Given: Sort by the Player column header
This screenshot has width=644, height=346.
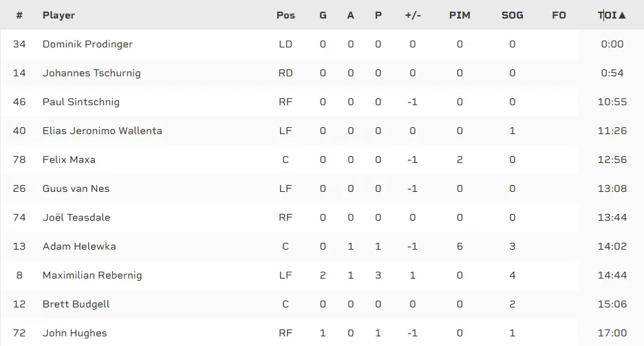Looking at the screenshot, I should click(58, 15).
